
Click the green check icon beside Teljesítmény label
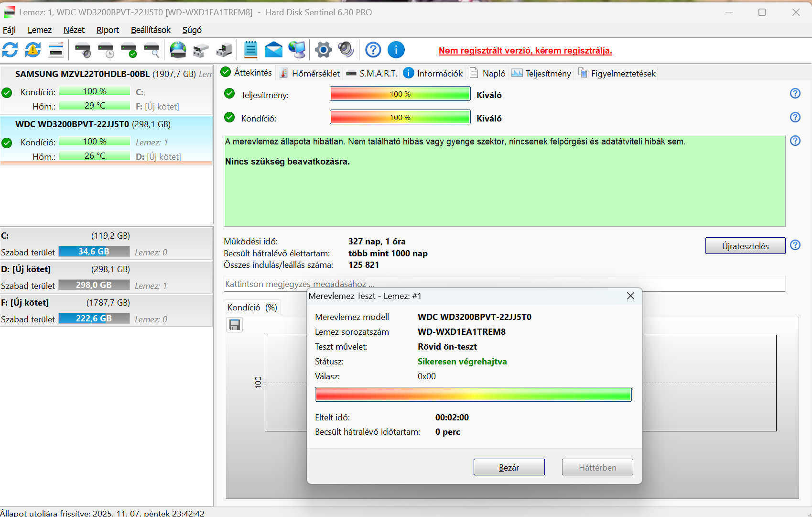(229, 93)
